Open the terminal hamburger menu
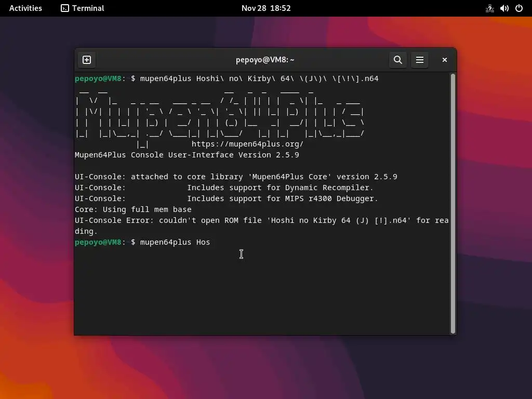The width and height of the screenshot is (532, 399). tap(420, 60)
